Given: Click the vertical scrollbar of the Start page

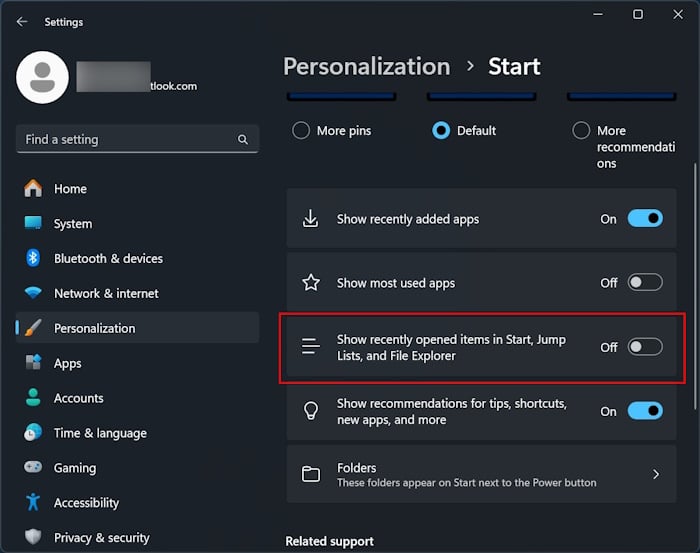Looking at the screenshot, I should click(695, 286).
